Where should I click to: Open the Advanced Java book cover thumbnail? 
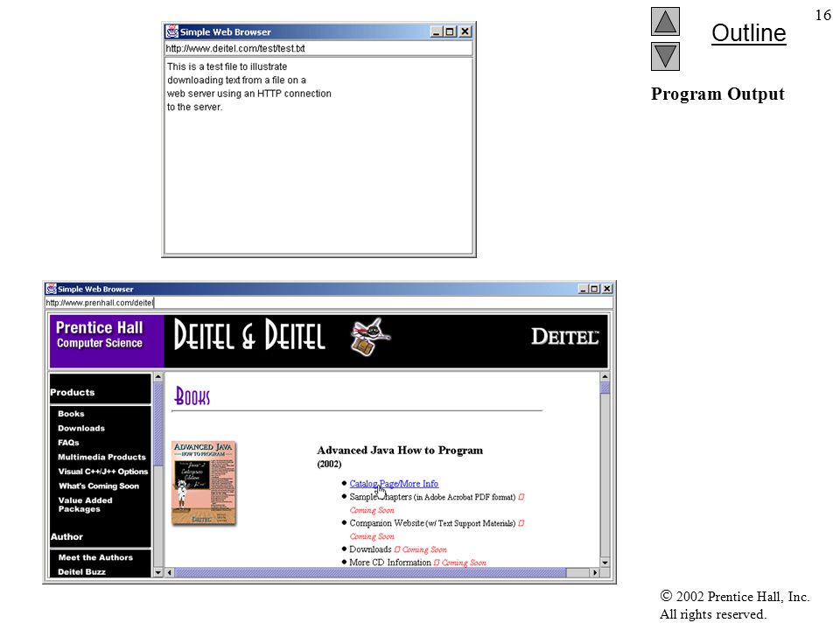204,483
